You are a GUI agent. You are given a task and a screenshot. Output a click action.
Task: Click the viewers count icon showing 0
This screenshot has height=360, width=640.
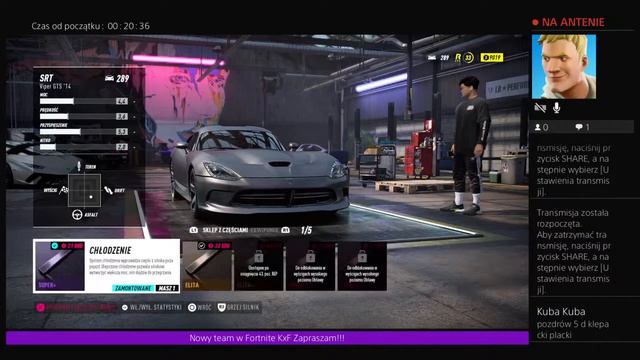point(538,127)
